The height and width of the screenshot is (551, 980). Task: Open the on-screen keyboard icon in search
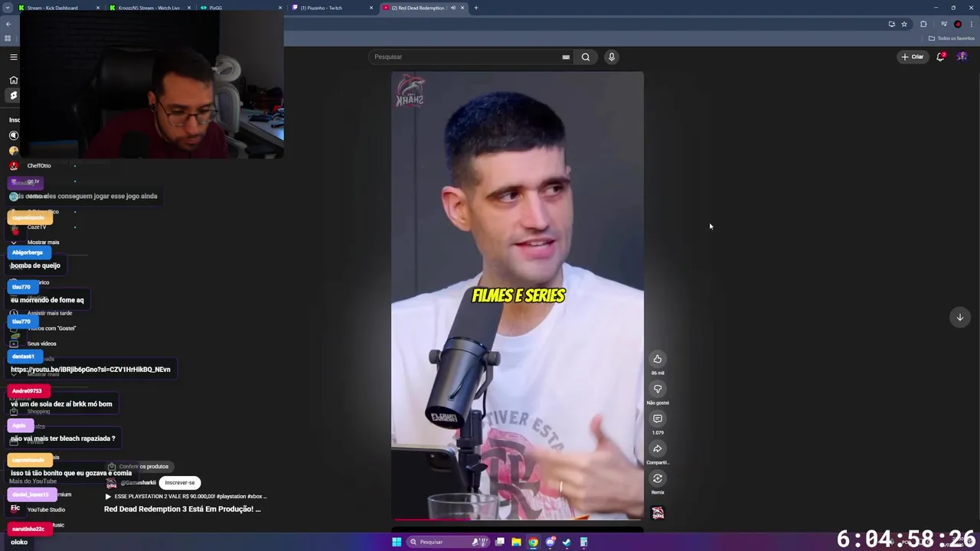click(x=566, y=57)
